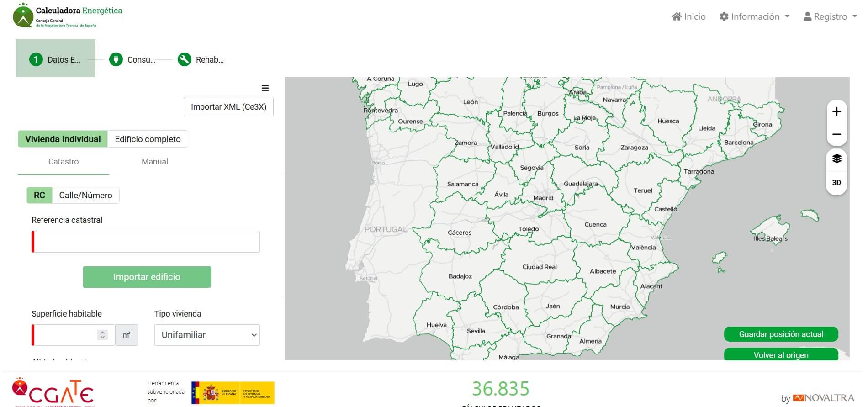
Task: Click Guardar posición actual button
Action: tap(781, 334)
